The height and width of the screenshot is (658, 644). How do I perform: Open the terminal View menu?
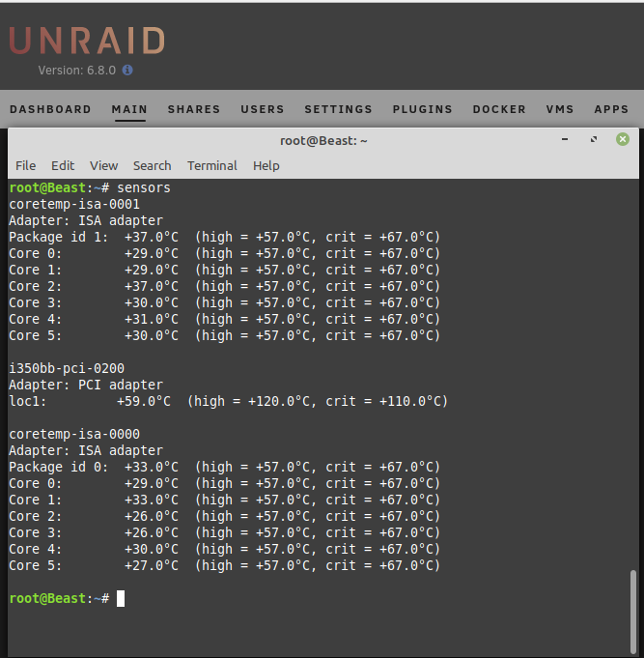click(x=103, y=166)
